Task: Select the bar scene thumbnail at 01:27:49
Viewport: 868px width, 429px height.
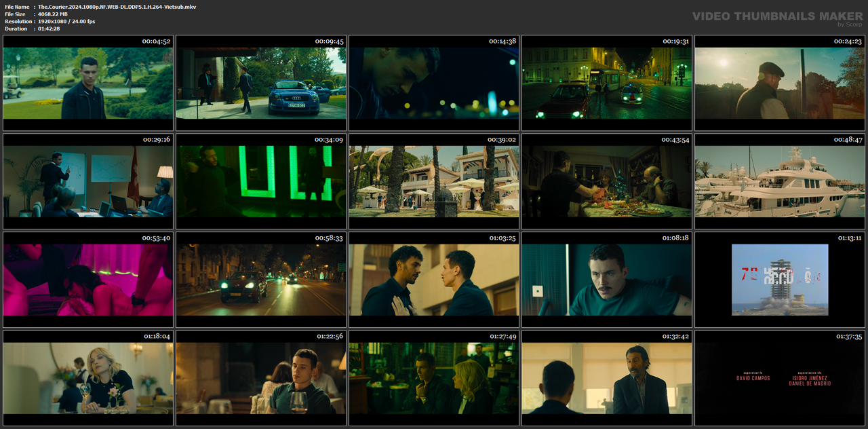Action: pos(434,378)
